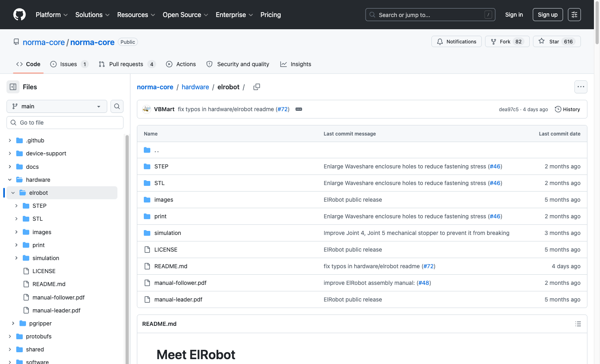600x364 pixels.
Task: Click the LICENSE file icon in table
Action: [x=147, y=250]
